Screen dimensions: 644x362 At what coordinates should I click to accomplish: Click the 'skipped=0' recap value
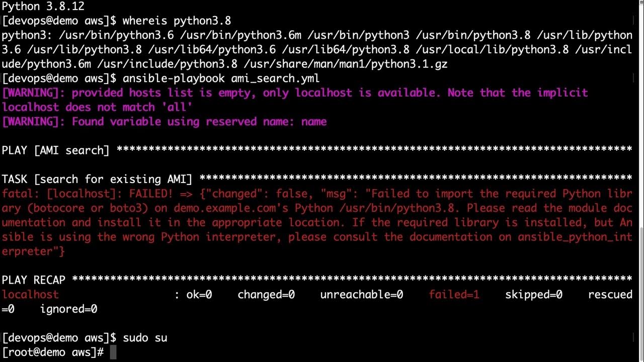click(534, 295)
